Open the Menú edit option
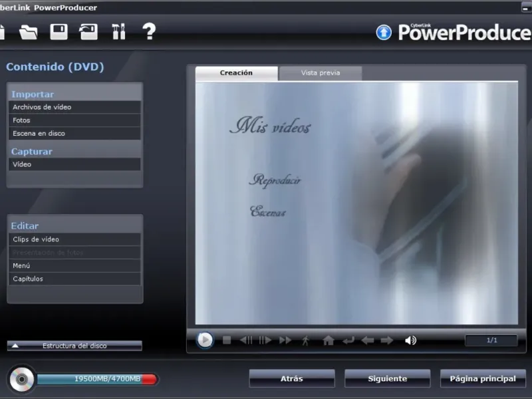Screen dimensions: 532x399 click(x=74, y=266)
